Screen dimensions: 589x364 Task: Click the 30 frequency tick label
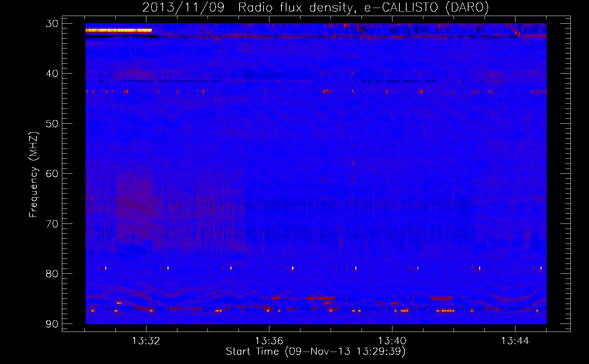click(x=52, y=24)
